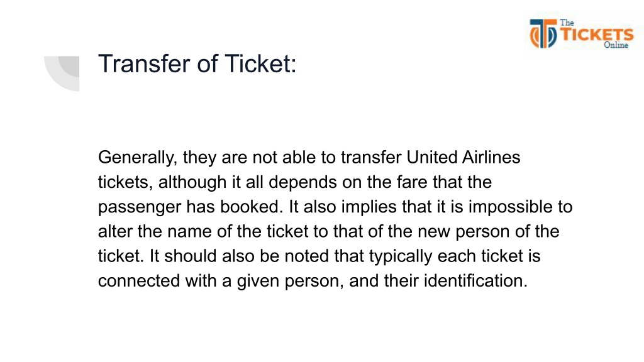Click the word passenger starting the third line
Viewport: 644px width, 362px height.
pos(140,207)
